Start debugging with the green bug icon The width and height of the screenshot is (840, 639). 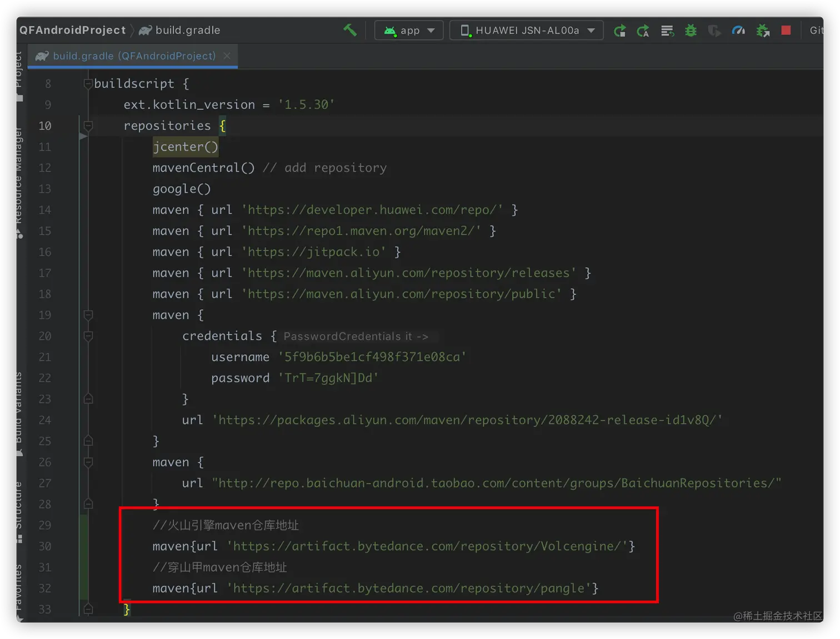[691, 31]
